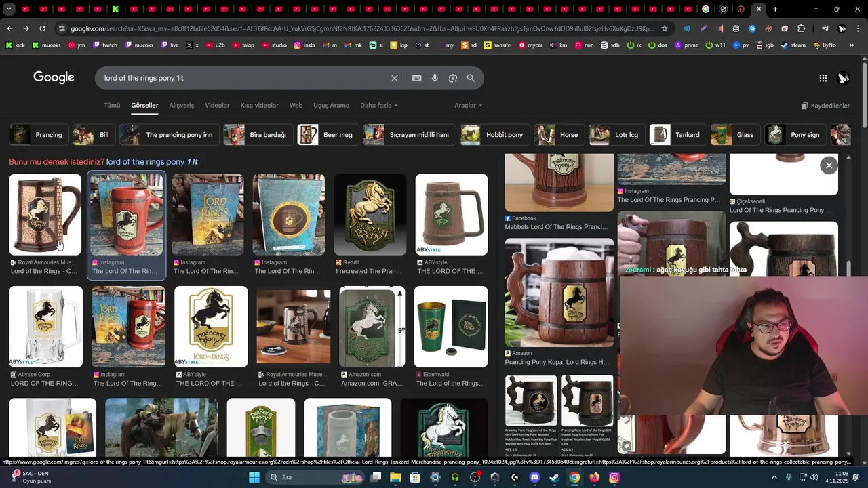Open the Google apps grid

tap(823, 78)
